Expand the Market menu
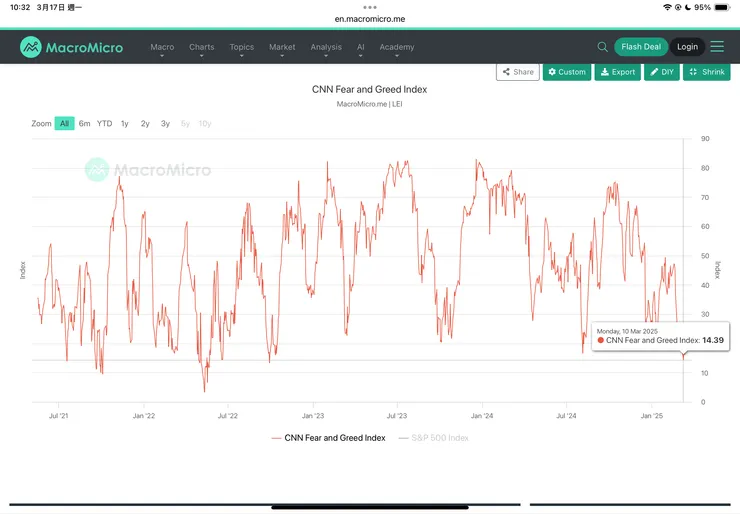Image resolution: width=740 pixels, height=514 pixels. click(282, 49)
